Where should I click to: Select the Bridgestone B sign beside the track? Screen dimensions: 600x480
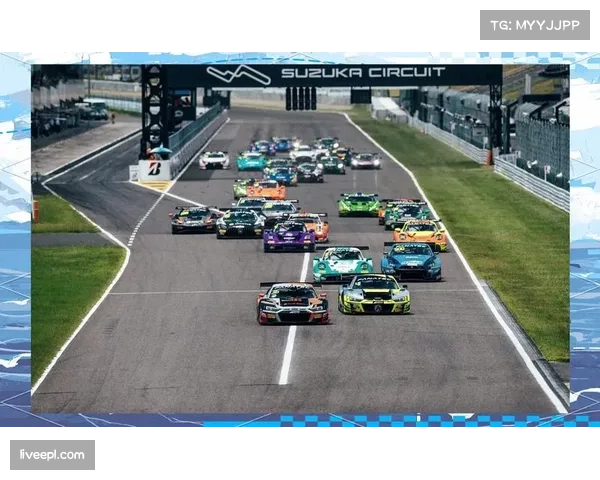154,169
